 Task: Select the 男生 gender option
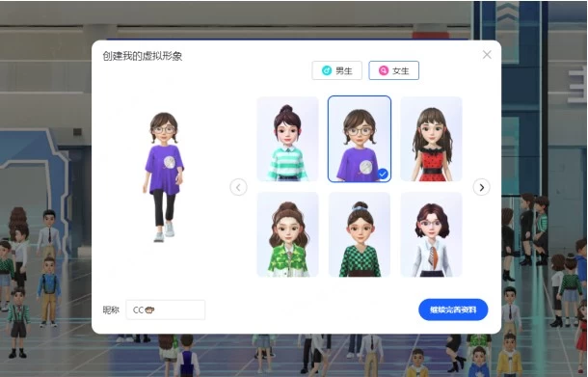pyautogui.click(x=336, y=70)
